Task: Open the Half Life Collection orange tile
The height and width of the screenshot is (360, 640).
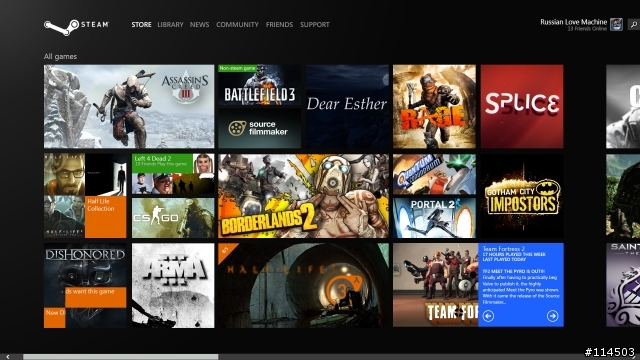Action: (106, 217)
